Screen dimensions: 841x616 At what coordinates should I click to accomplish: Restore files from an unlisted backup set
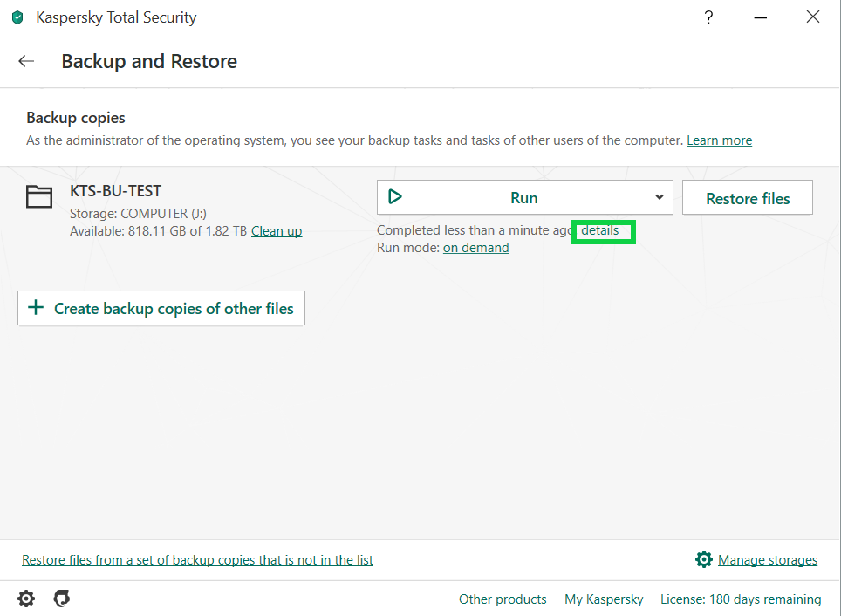(x=197, y=560)
